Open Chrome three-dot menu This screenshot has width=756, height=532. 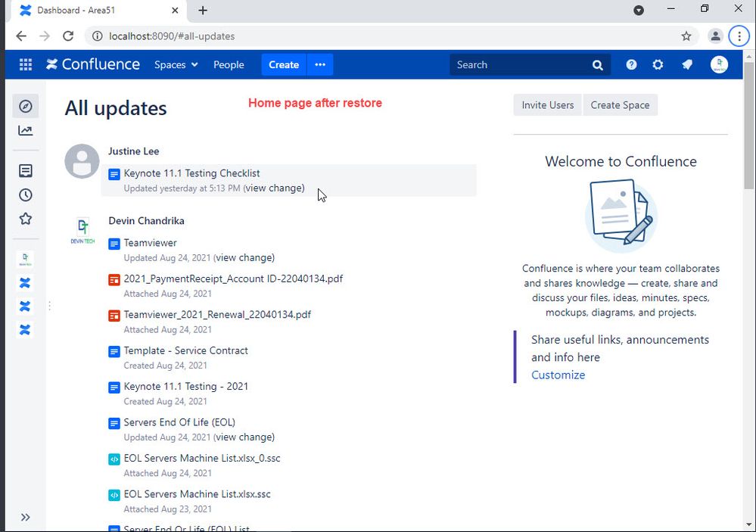739,36
